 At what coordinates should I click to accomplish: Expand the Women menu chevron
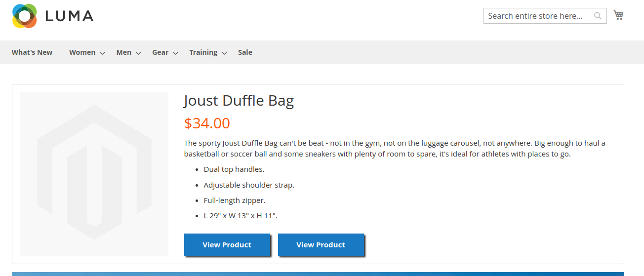point(102,53)
